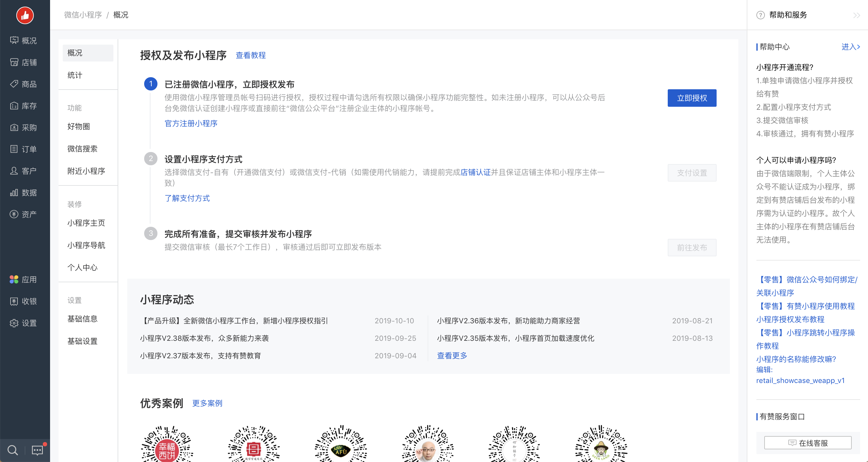This screenshot has width=868, height=462.
Task: Open the 小程序V2.36版本发布 news item
Action: pyautogui.click(x=508, y=321)
